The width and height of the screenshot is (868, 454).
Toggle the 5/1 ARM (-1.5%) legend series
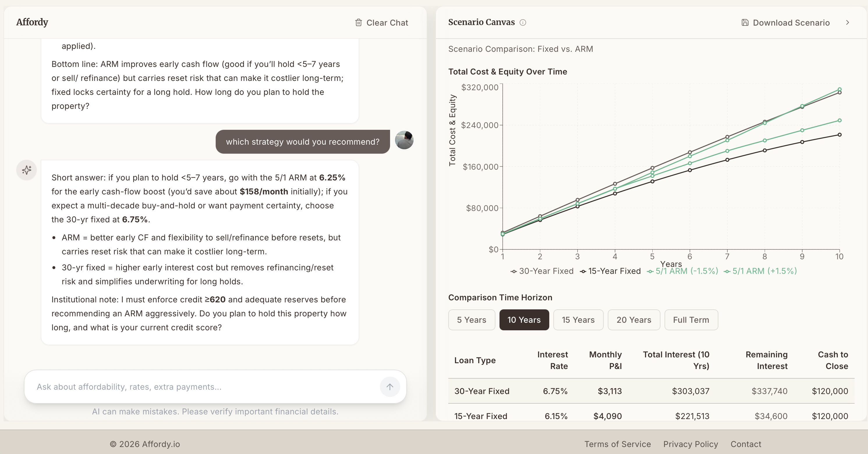683,271
